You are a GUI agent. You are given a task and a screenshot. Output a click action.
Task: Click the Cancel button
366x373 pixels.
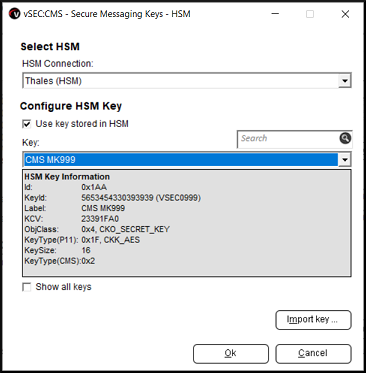coord(313,353)
